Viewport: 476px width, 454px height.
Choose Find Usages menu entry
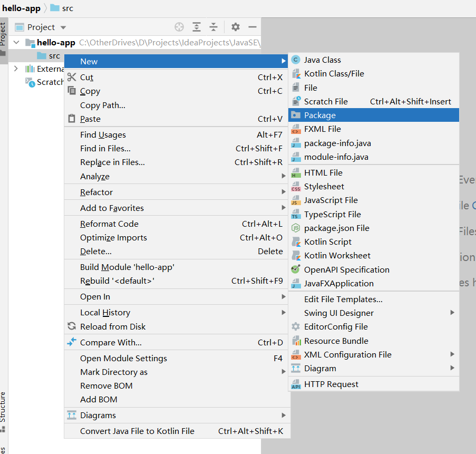(x=177, y=134)
